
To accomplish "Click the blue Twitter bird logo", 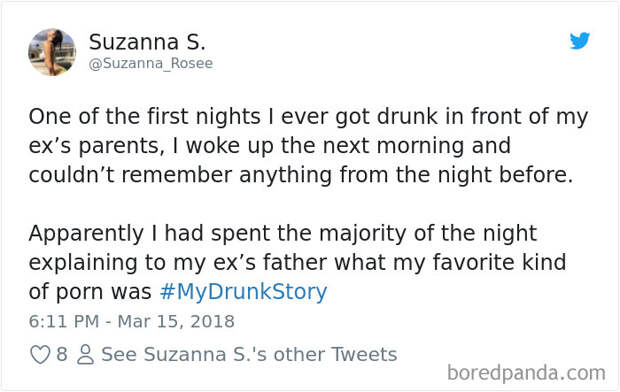I will click(580, 41).
